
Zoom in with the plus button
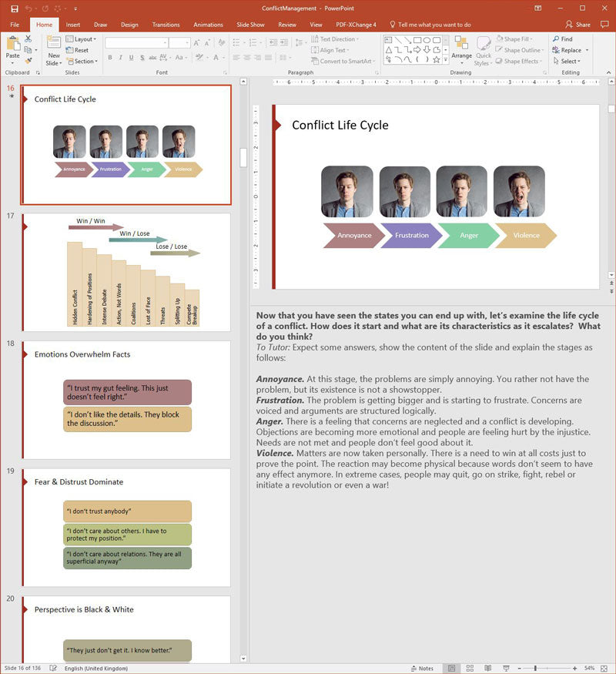pyautogui.click(x=574, y=668)
